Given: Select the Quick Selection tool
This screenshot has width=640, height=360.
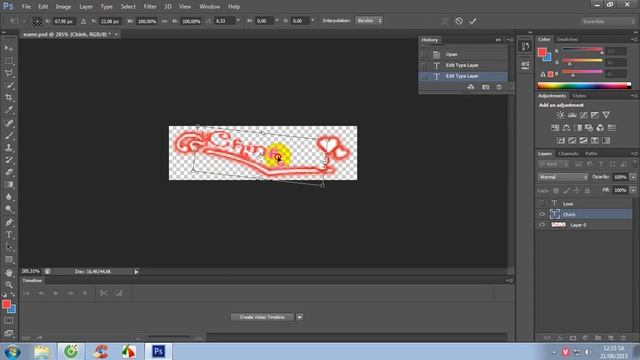Looking at the screenshot, I should coord(9,86).
